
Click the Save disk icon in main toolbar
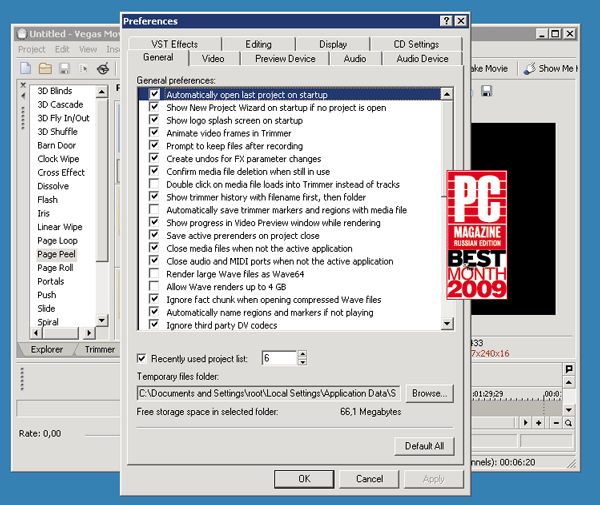tap(65, 69)
